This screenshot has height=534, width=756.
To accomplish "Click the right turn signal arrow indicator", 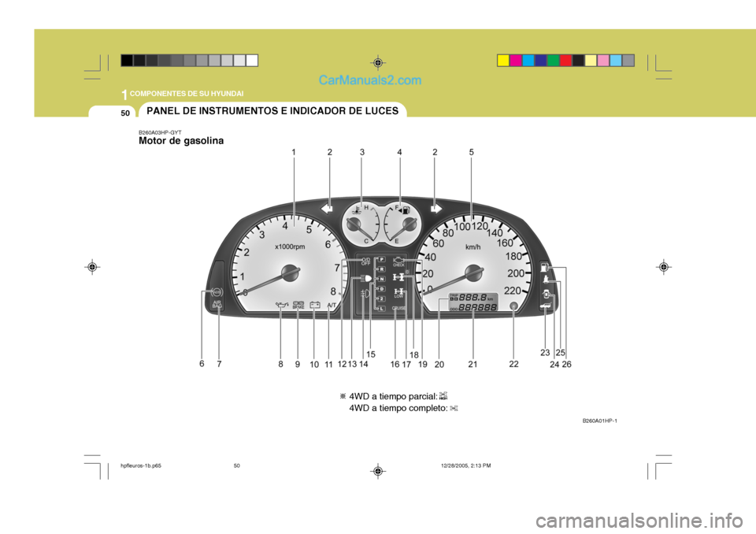I will click(435, 209).
